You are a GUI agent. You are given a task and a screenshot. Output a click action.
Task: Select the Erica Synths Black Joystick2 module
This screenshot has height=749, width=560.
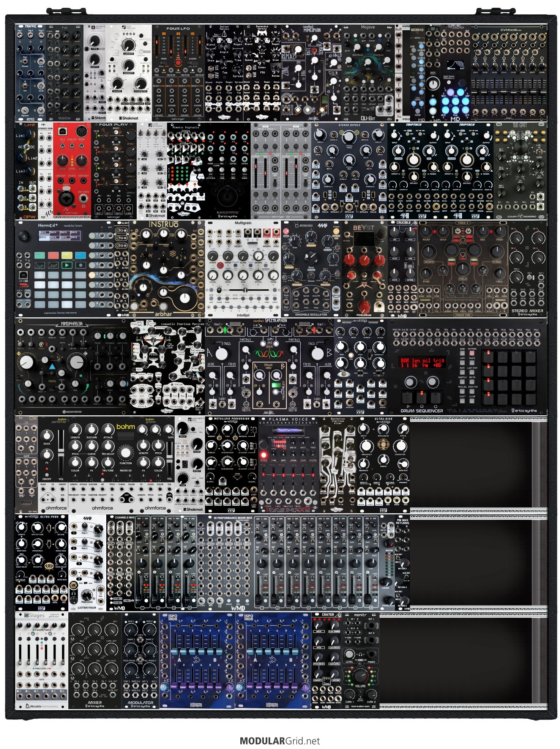[x=228, y=170]
